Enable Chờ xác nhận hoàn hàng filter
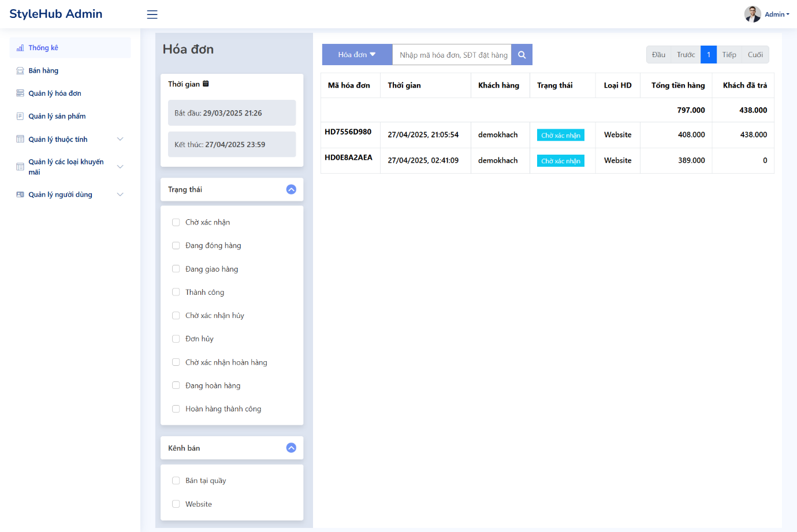797x532 pixels. click(176, 362)
